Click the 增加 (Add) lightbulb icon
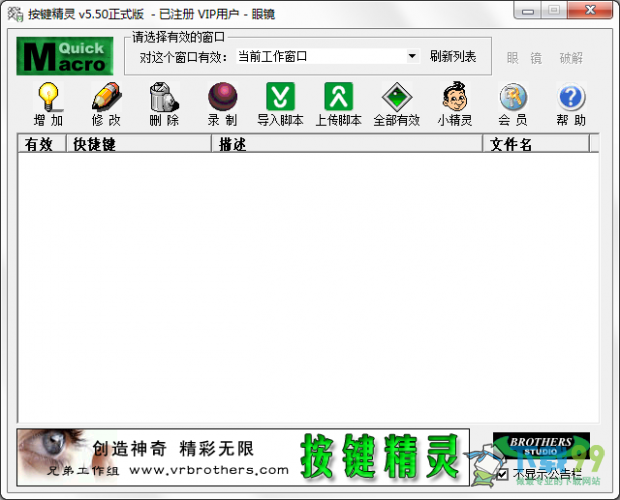The width and height of the screenshot is (620, 500). pos(49,97)
